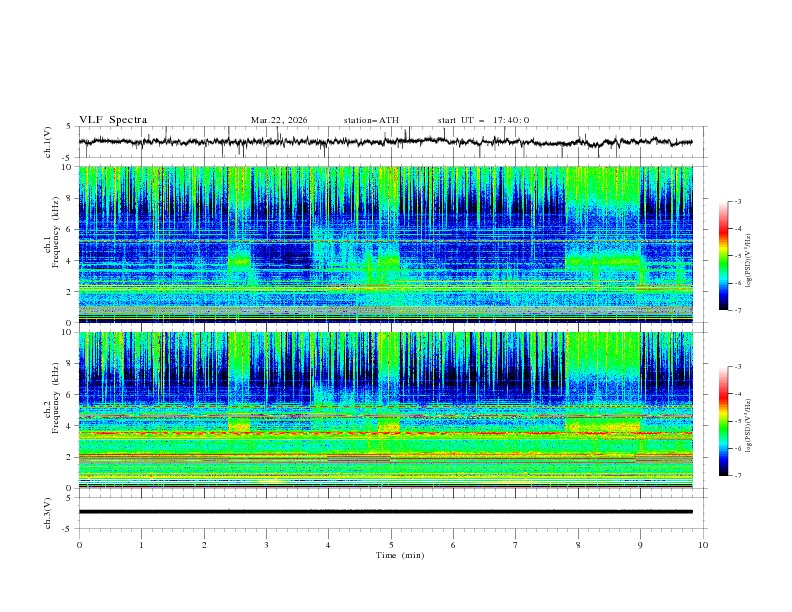Viewport: 792px width, 612px height.
Task: Click the 'station=ATH' label
Action: pos(371,120)
